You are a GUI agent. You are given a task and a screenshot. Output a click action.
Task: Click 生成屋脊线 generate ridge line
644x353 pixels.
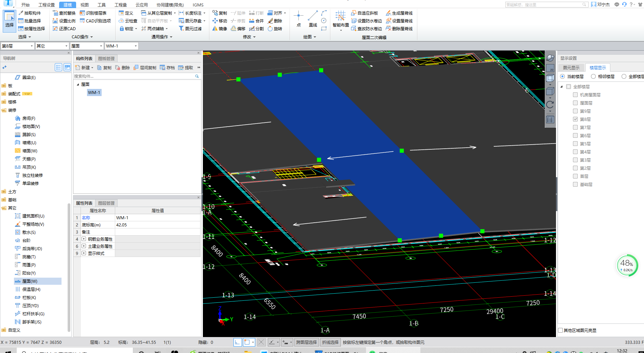point(399,13)
